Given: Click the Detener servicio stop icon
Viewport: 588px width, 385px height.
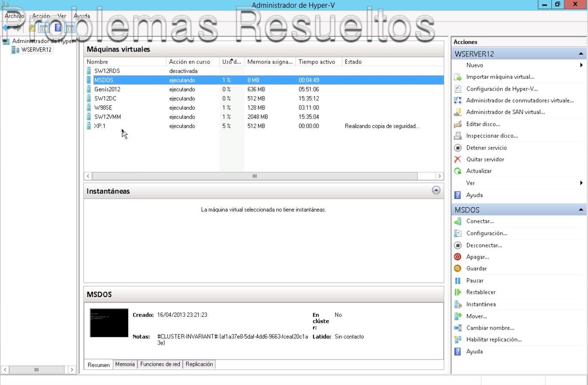Looking at the screenshot, I should [458, 148].
